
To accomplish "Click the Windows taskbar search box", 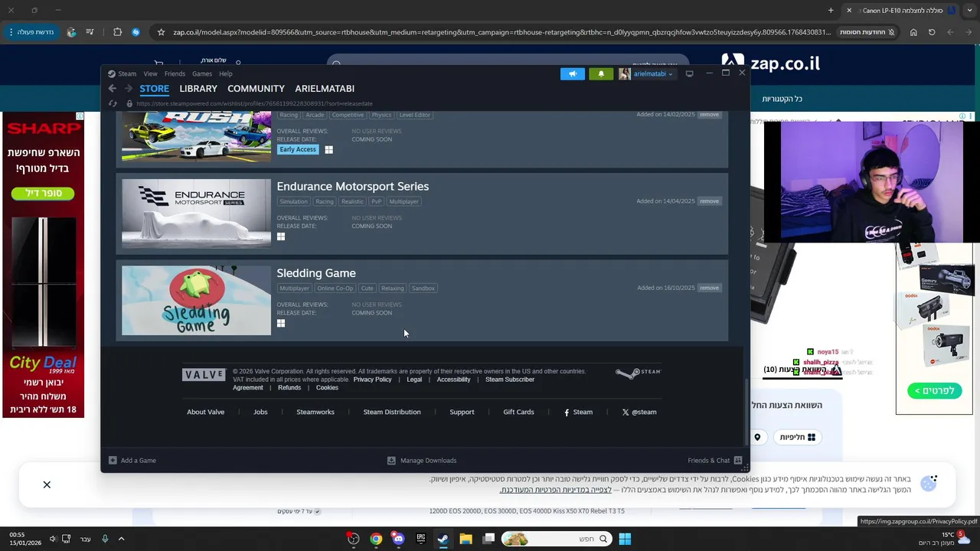I will click(x=557, y=539).
